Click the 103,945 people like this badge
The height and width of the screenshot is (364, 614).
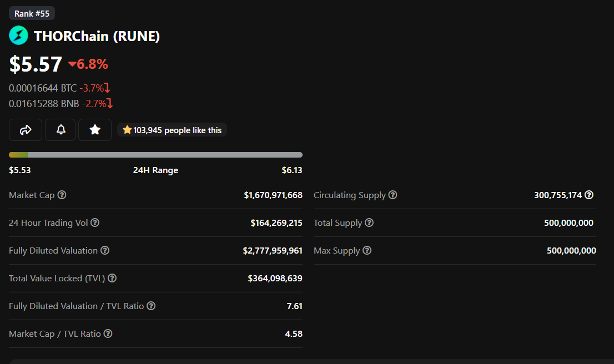[172, 130]
